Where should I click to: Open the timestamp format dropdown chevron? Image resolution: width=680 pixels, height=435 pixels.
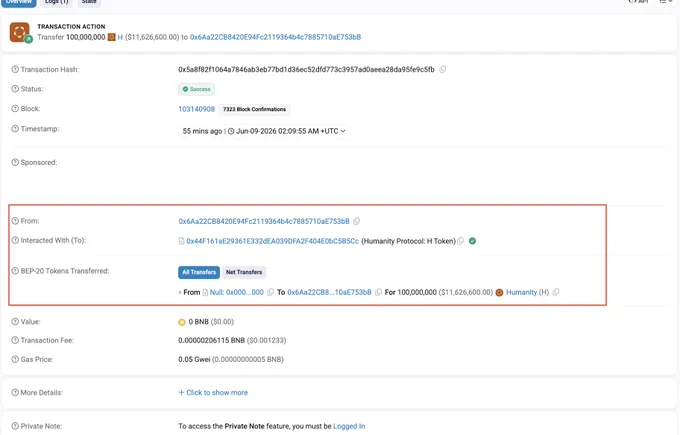pyautogui.click(x=343, y=131)
